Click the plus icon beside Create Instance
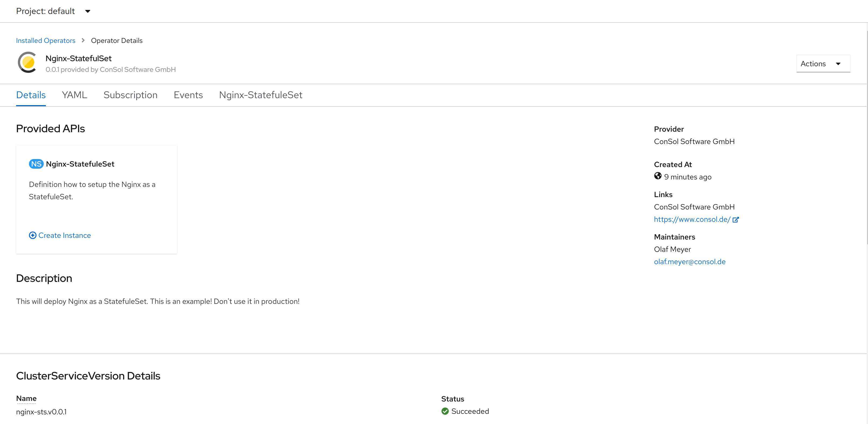This screenshot has width=868, height=424. click(x=33, y=235)
